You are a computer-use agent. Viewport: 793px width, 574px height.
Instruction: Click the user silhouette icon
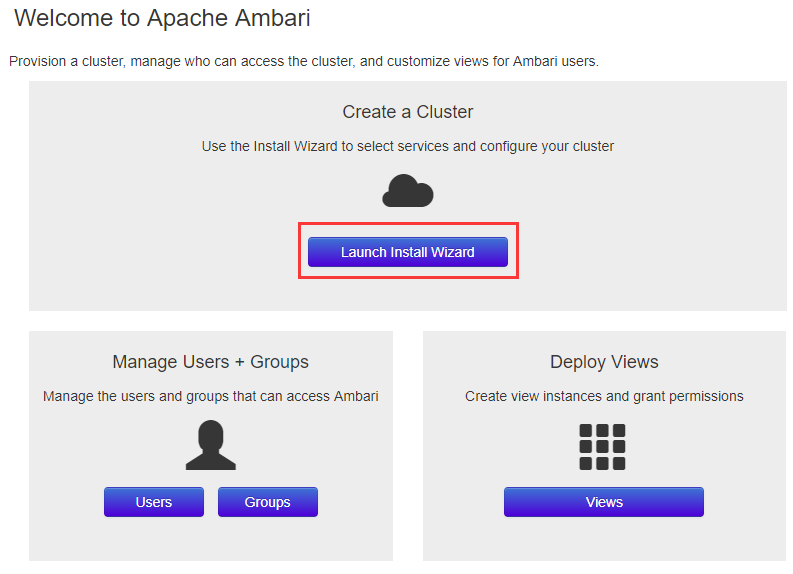pyautogui.click(x=210, y=445)
